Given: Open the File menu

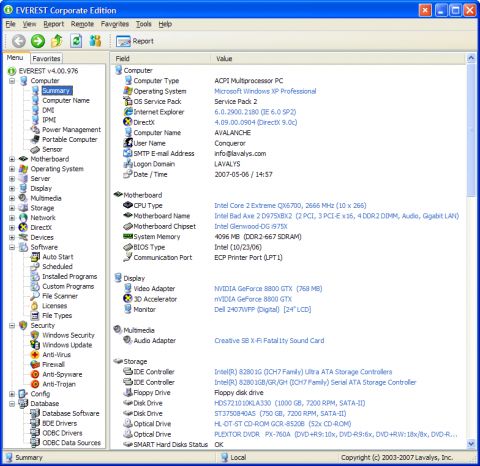Looking at the screenshot, I should 10,24.
